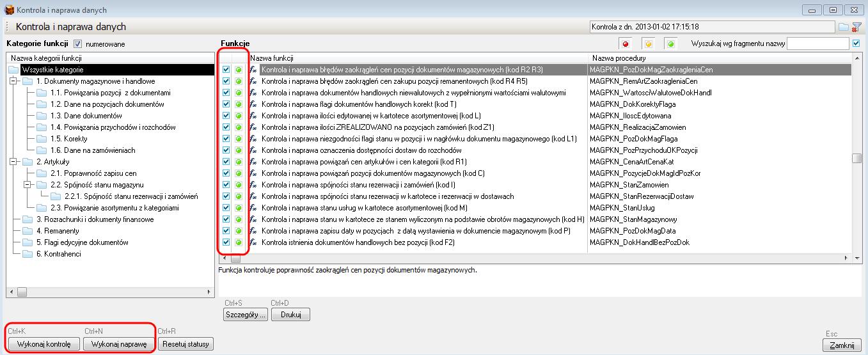Image resolution: width=868 pixels, height=355 pixels.
Task: Collapse the Artykuły tree node
Action: [x=12, y=162]
